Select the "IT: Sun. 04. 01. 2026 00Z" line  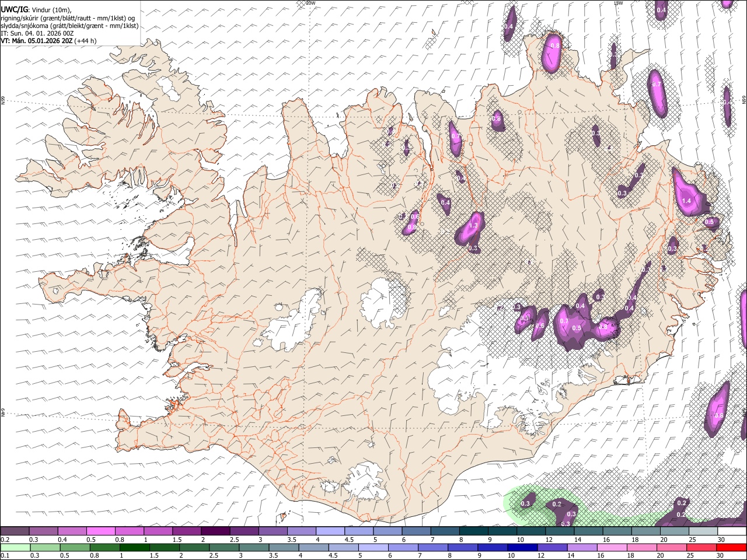(x=37, y=33)
